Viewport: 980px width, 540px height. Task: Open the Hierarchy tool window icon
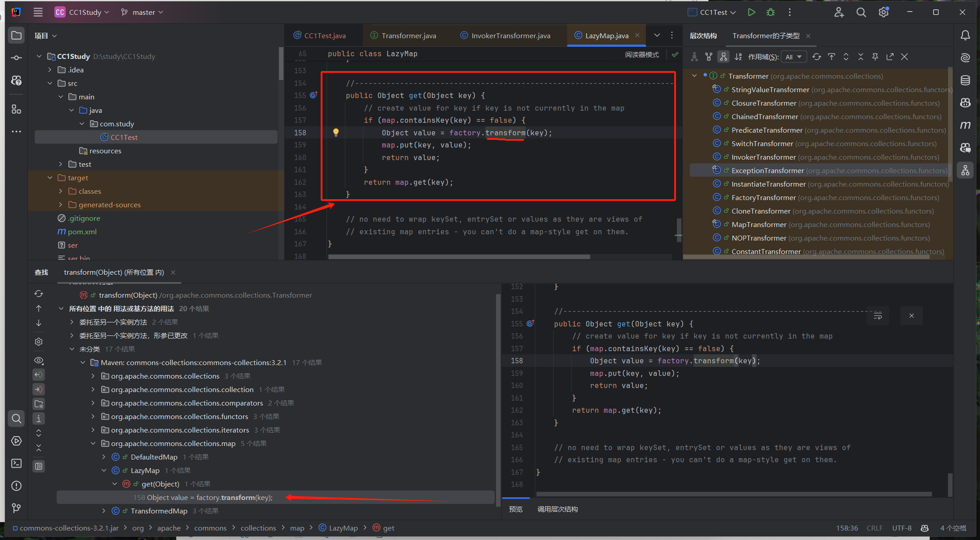pyautogui.click(x=965, y=170)
